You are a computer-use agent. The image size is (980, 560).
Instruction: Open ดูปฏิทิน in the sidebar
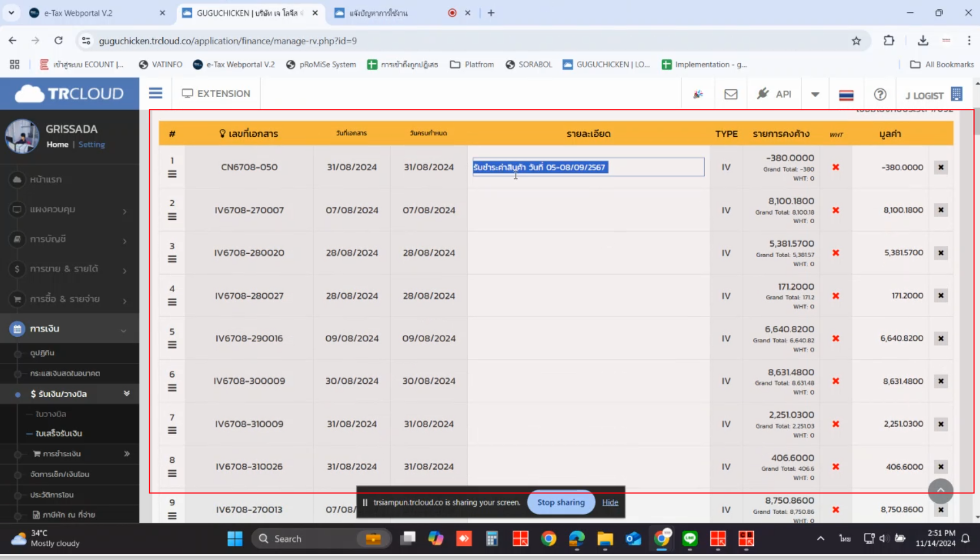click(x=42, y=353)
